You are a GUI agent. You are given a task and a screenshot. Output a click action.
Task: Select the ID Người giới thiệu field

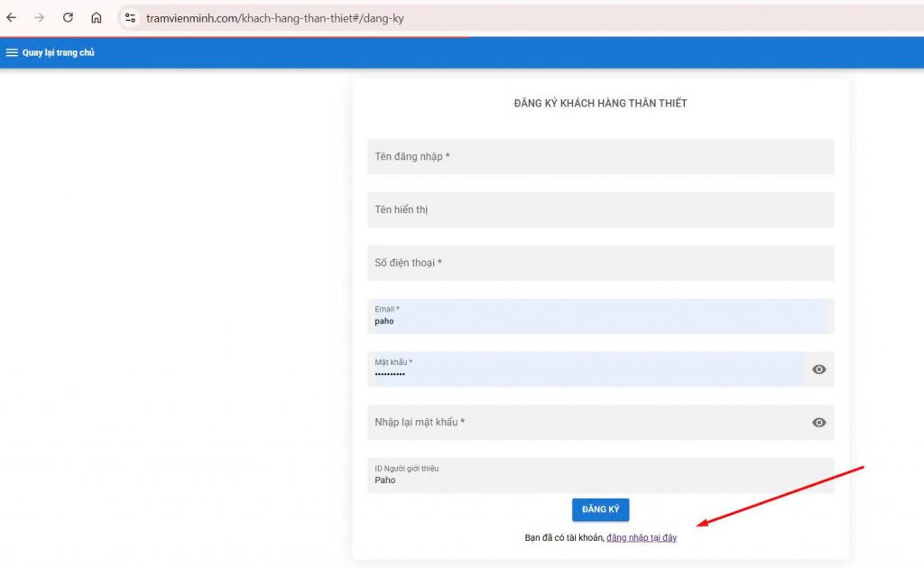pos(600,476)
